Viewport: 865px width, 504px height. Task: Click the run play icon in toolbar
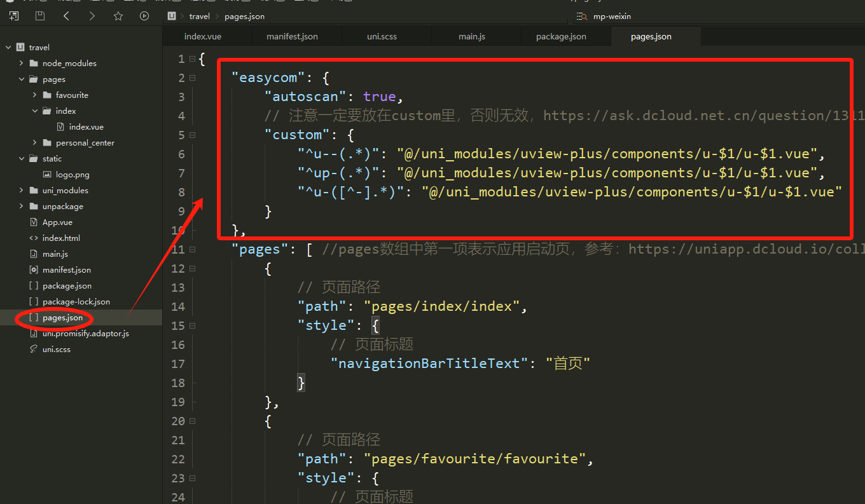click(x=144, y=16)
